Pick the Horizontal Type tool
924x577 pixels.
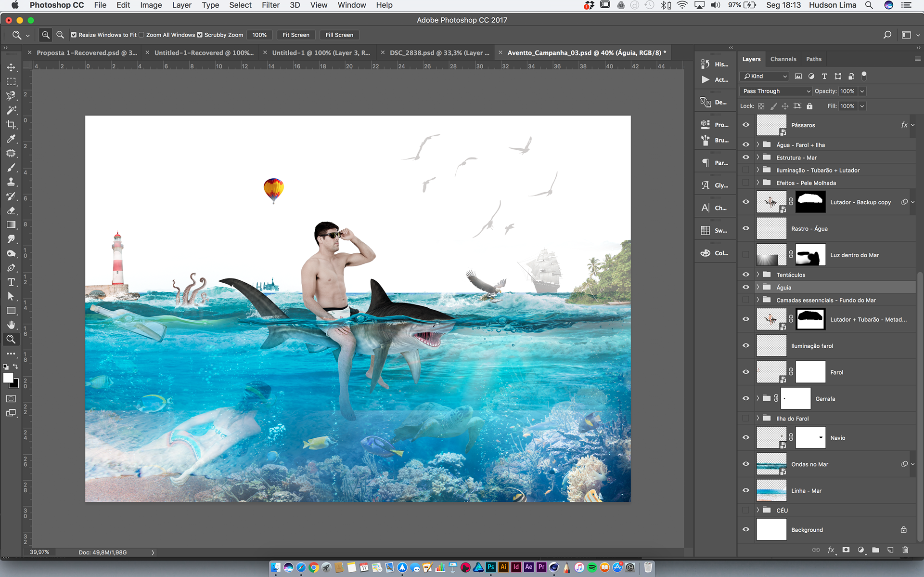pyautogui.click(x=11, y=282)
